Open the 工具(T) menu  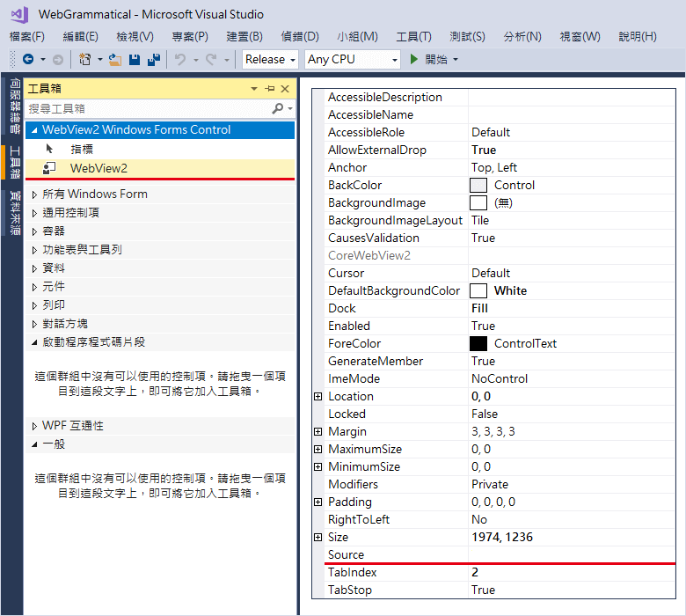pyautogui.click(x=414, y=36)
